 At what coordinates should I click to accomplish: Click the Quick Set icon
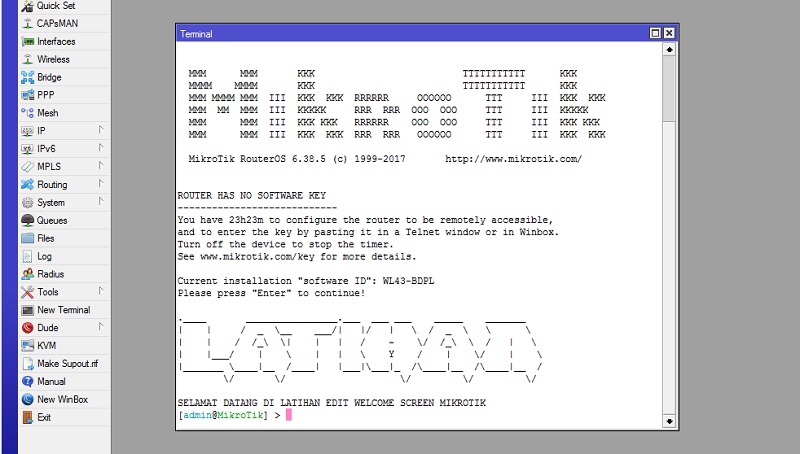[x=28, y=6]
